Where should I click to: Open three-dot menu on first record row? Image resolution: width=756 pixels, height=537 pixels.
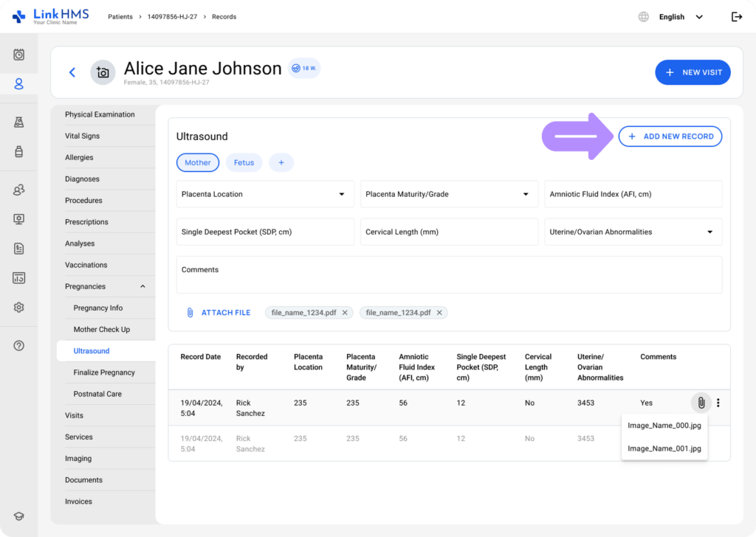point(718,403)
